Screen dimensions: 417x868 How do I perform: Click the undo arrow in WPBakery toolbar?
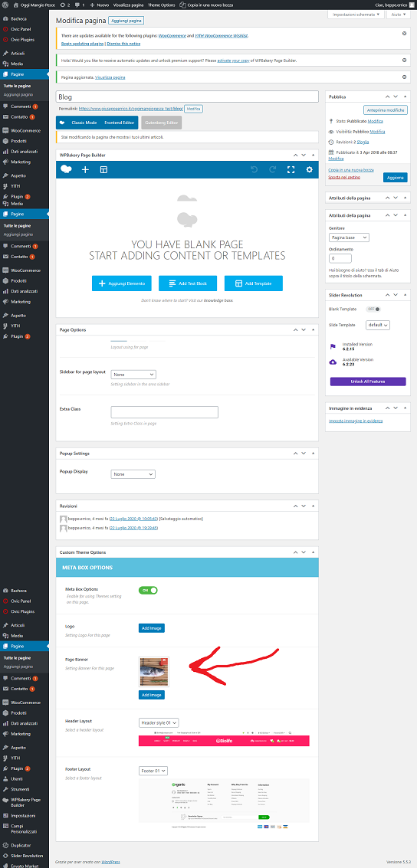point(254,169)
